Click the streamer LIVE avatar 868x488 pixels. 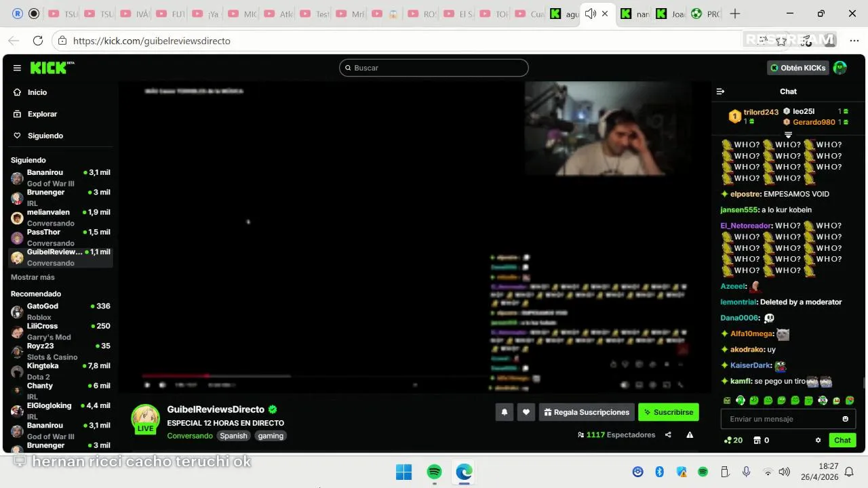145,420
